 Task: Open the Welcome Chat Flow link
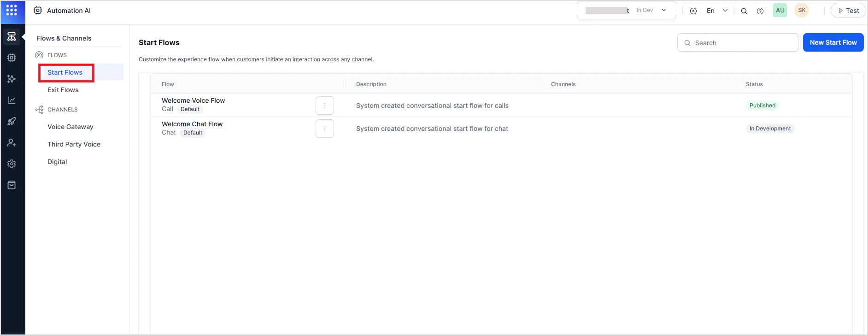click(x=192, y=124)
